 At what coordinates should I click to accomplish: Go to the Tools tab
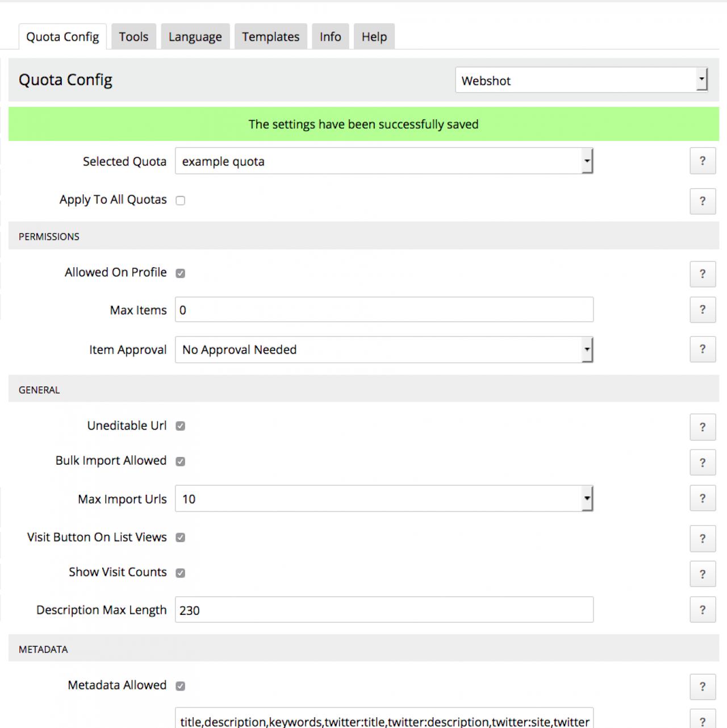pos(133,37)
